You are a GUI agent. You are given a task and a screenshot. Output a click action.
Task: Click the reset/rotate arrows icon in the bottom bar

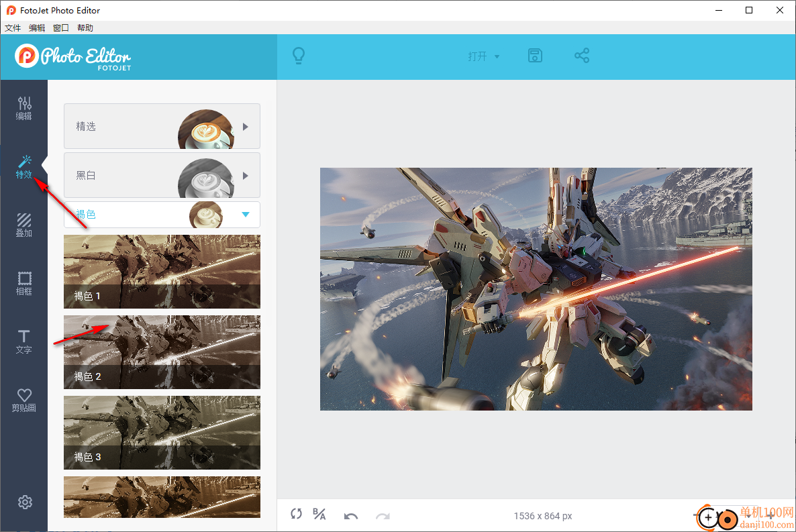[297, 514]
